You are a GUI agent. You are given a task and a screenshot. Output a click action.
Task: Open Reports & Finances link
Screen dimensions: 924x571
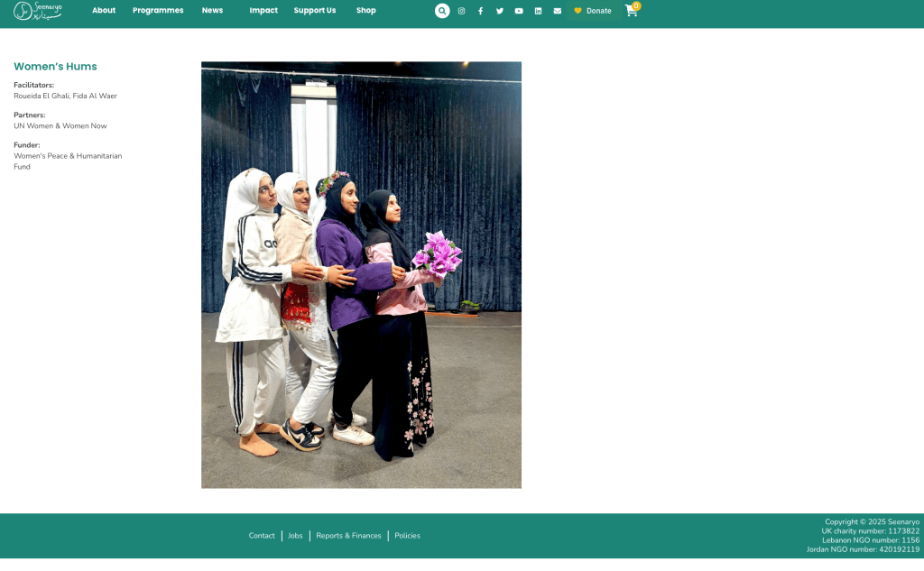(348, 536)
